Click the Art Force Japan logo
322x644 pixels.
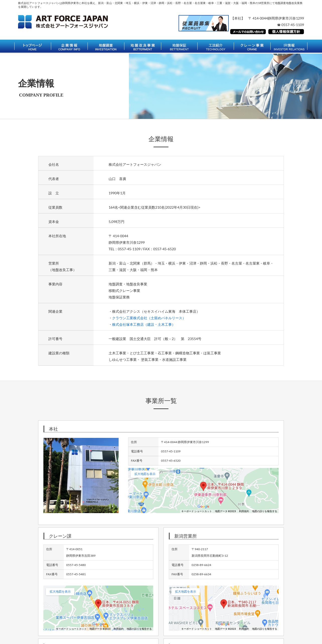[63, 22]
